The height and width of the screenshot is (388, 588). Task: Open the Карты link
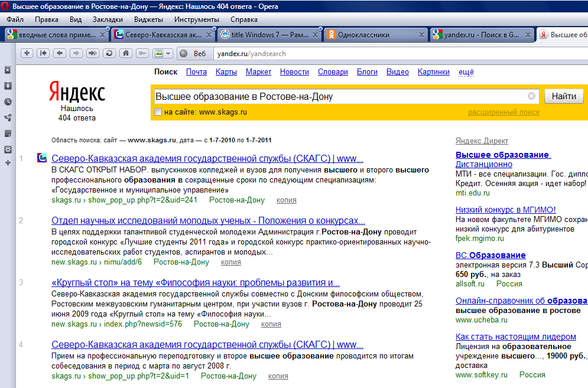[226, 71]
